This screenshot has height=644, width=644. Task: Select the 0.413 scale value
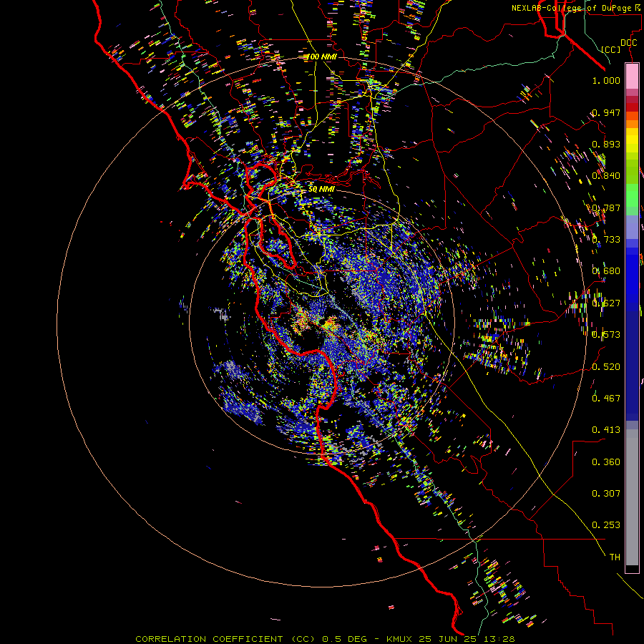point(606,430)
